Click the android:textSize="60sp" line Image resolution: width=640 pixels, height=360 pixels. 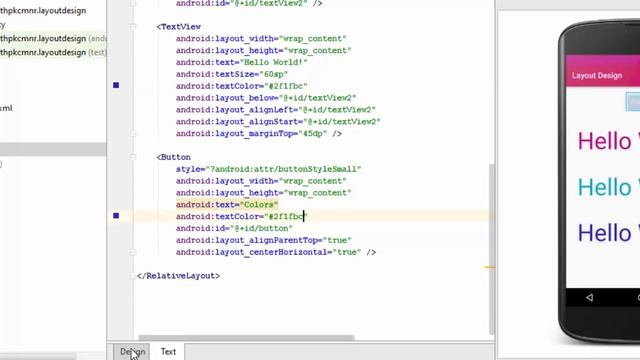point(232,74)
